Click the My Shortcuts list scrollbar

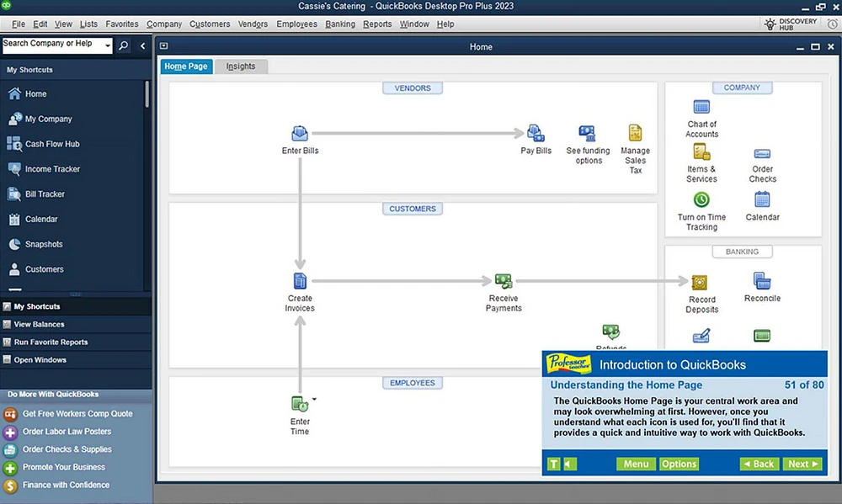coord(147,94)
